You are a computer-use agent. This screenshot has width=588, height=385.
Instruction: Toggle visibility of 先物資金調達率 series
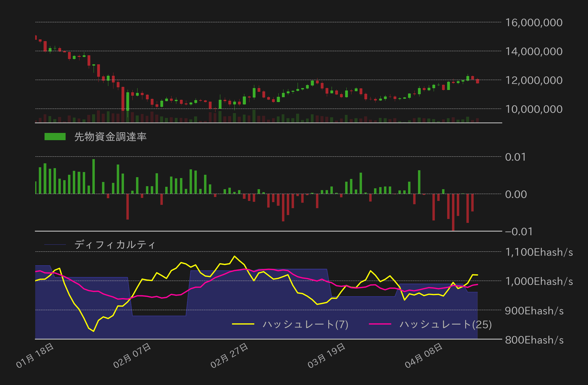point(110,136)
